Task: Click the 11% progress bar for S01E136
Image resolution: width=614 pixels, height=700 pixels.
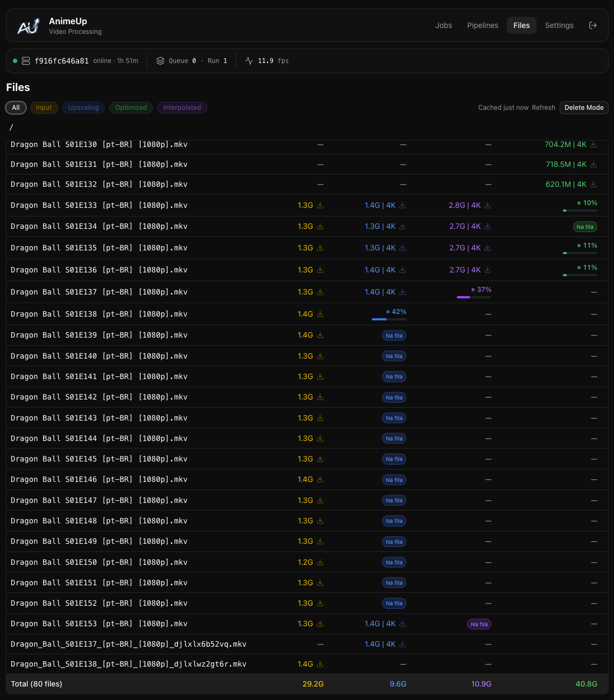Action: (x=580, y=275)
